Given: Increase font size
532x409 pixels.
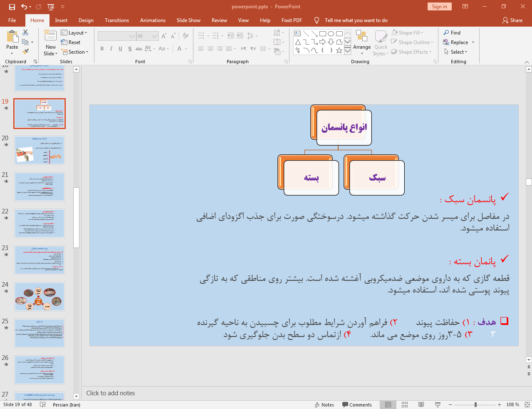Looking at the screenshot, I should [164, 36].
